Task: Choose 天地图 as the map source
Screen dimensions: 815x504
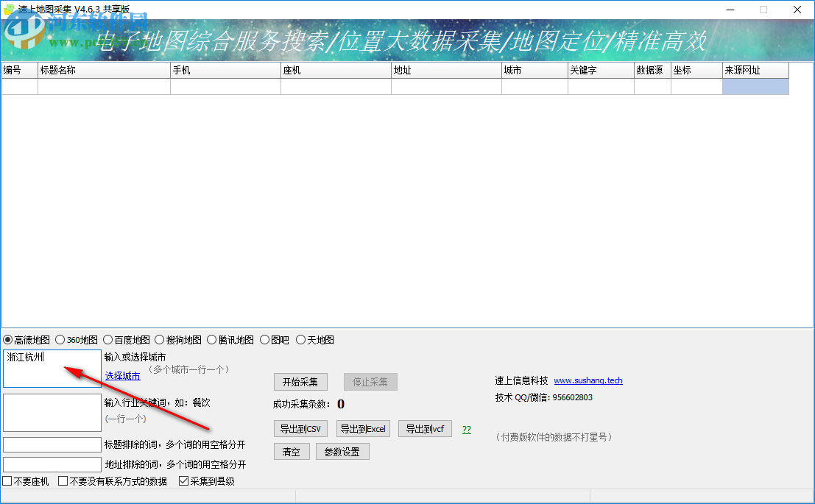Action: 301,339
